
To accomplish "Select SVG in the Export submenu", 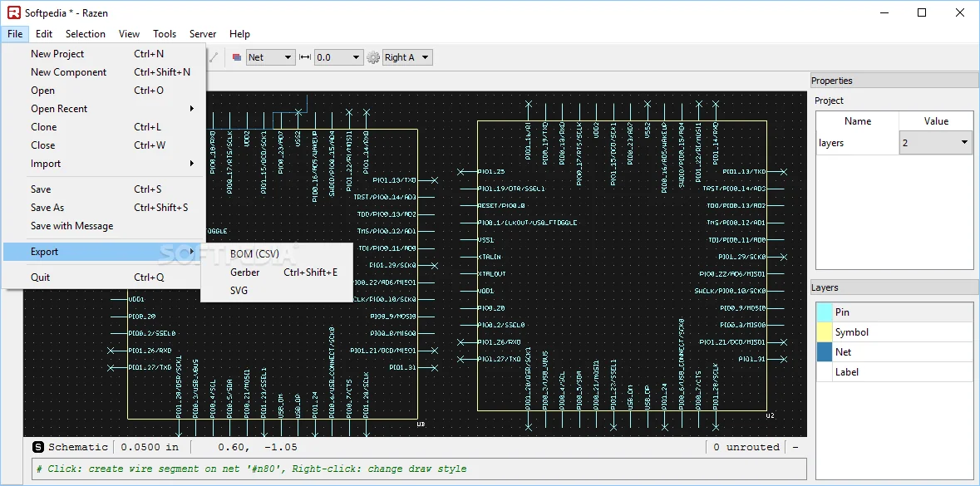I will (x=239, y=290).
